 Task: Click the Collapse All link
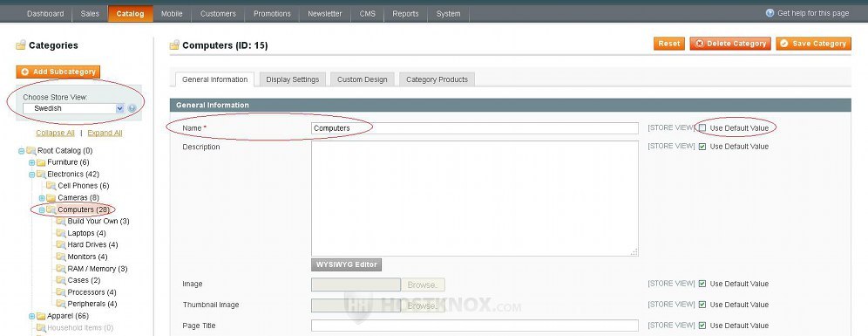coord(56,133)
